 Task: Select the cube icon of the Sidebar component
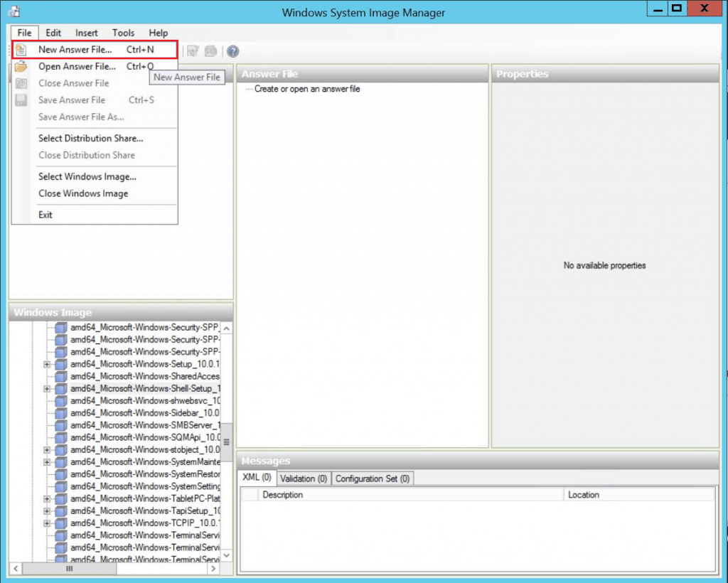(61, 413)
